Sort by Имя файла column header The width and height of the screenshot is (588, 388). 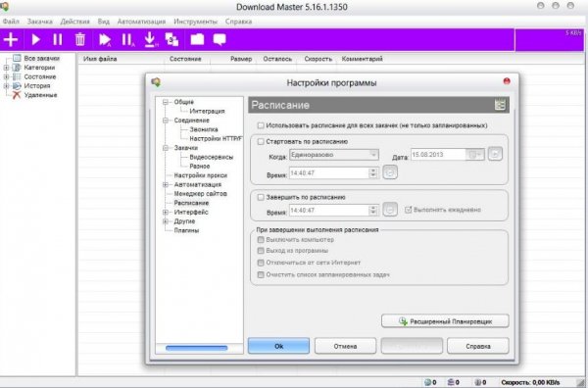tap(100, 59)
